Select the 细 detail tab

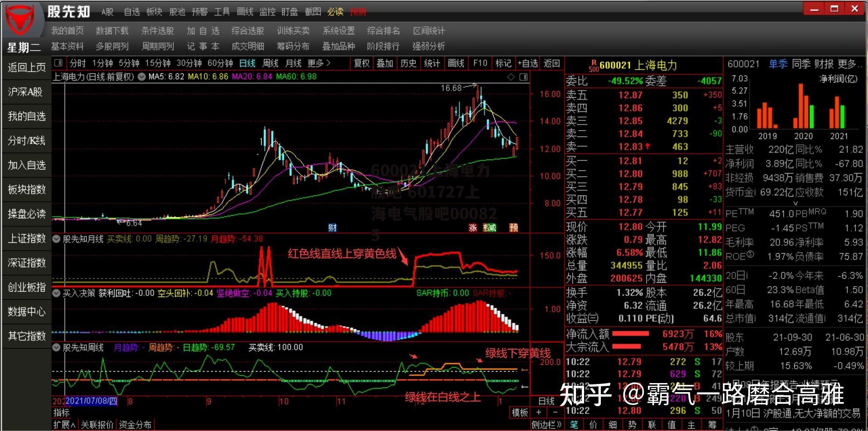pyautogui.click(x=613, y=425)
